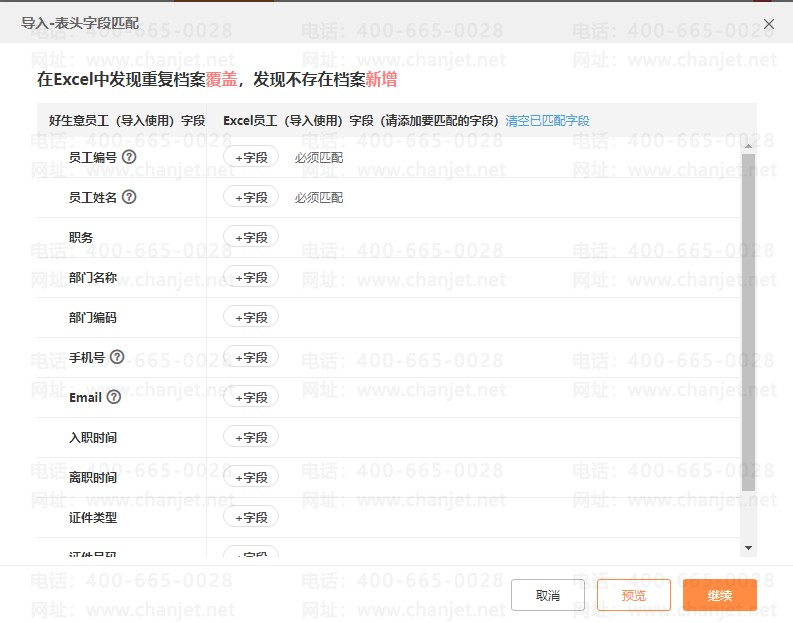Click help icon next to 手机号

117,357
